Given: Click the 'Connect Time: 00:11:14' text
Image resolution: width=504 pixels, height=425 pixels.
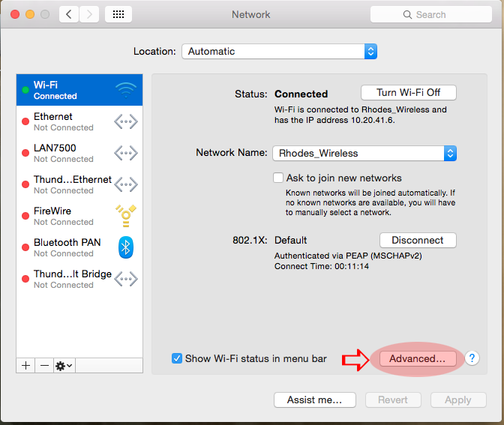Looking at the screenshot, I should pyautogui.click(x=322, y=266).
